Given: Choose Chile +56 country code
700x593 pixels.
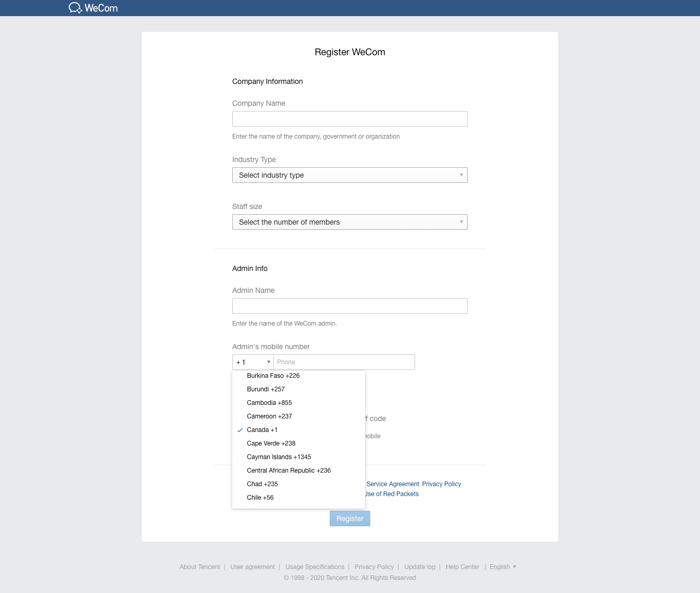Looking at the screenshot, I should 298,498.
